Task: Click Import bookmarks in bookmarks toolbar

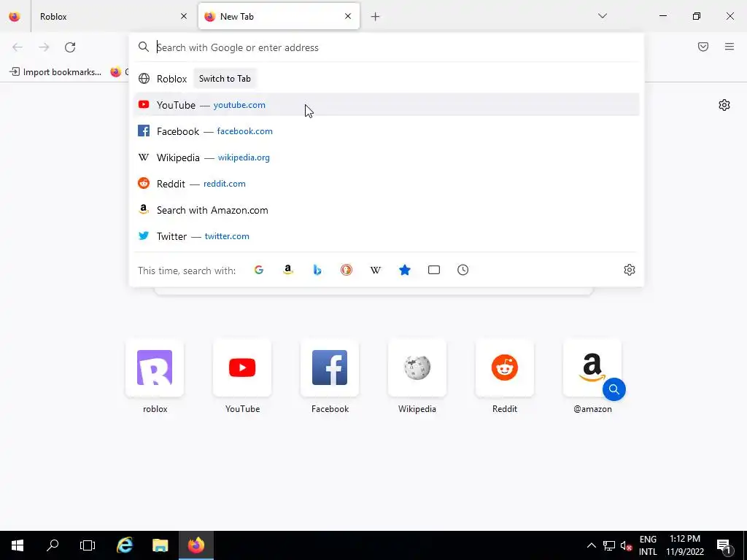Action: coord(55,72)
